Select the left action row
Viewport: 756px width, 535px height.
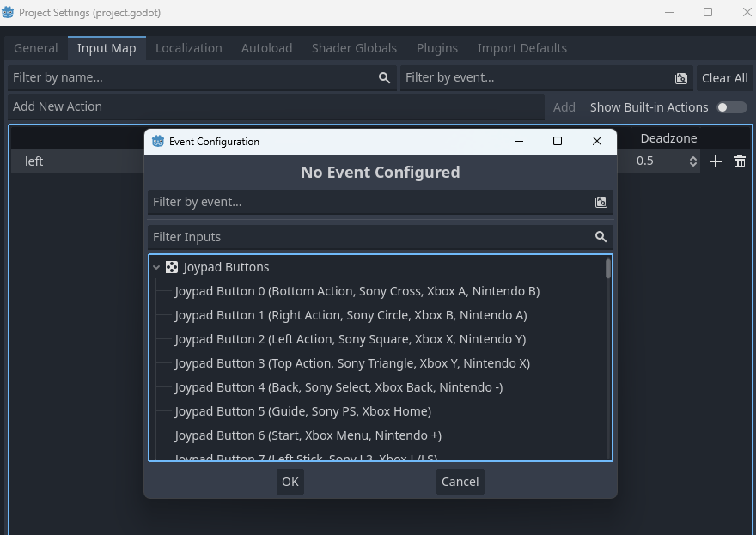[77, 161]
